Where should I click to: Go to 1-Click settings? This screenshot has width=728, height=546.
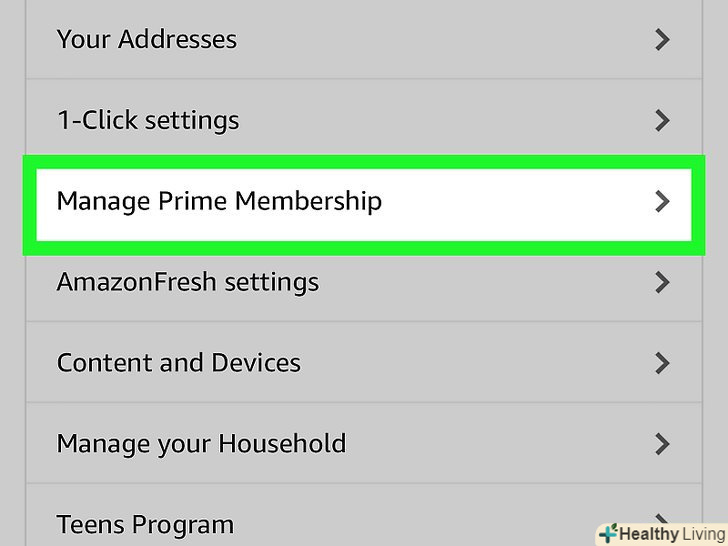click(148, 121)
